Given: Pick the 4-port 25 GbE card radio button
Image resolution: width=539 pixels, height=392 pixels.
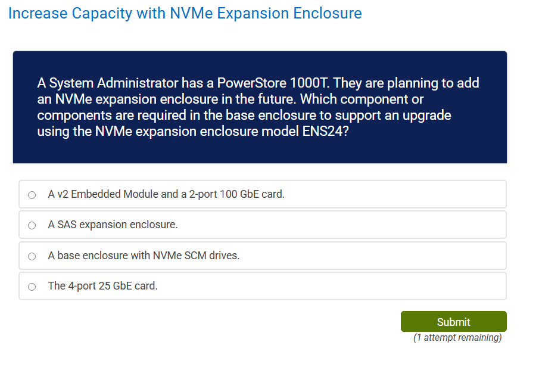Looking at the screenshot, I should pyautogui.click(x=32, y=287).
